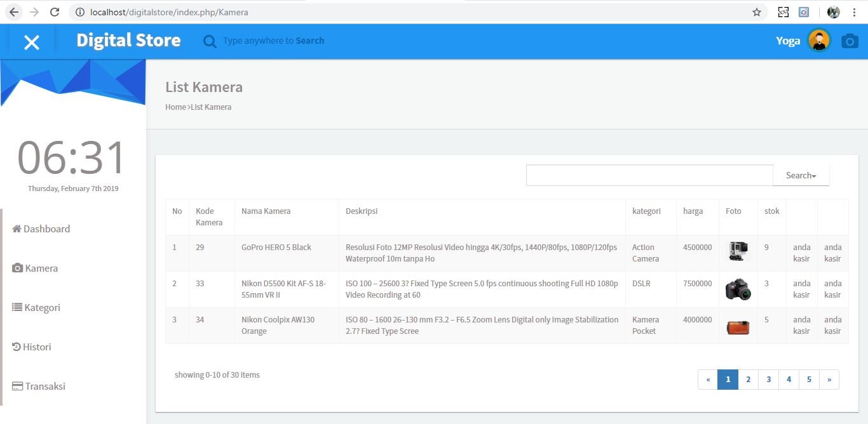Click the magnifier icon in the top search bar
Viewport: 868px width, 424px height.
coord(209,41)
